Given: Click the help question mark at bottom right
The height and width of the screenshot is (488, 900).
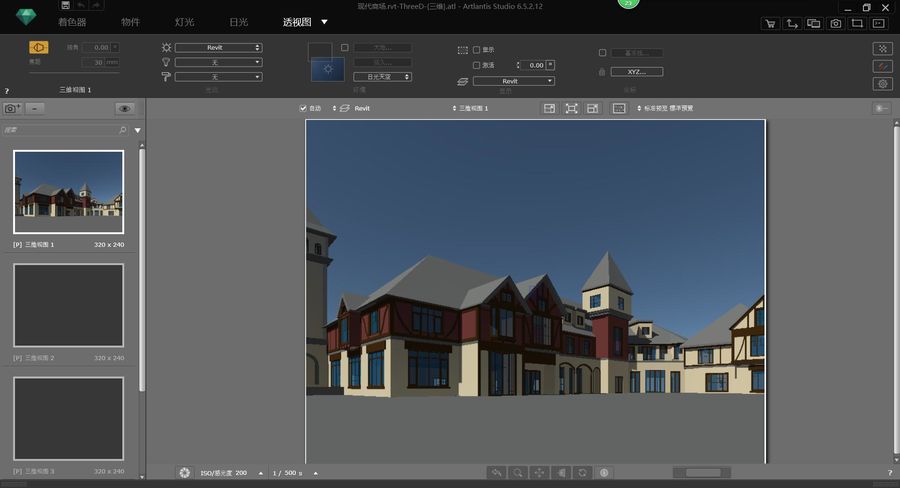Looking at the screenshot, I should pyautogui.click(x=890, y=472).
